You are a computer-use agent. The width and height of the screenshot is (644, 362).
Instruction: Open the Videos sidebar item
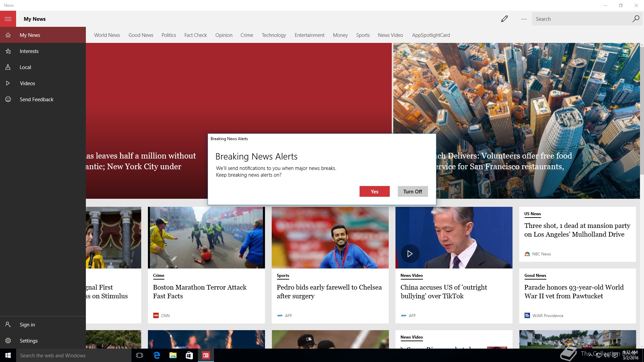(43, 83)
